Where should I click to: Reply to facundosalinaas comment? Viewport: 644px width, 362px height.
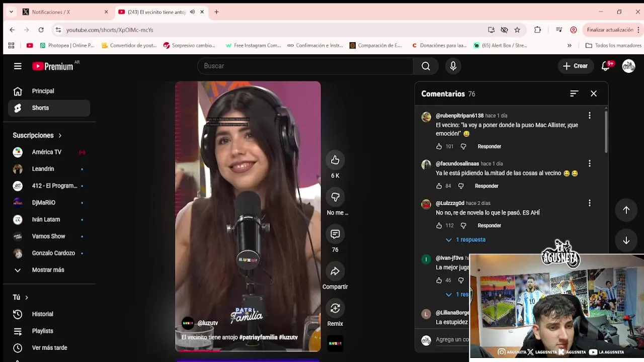487,186
